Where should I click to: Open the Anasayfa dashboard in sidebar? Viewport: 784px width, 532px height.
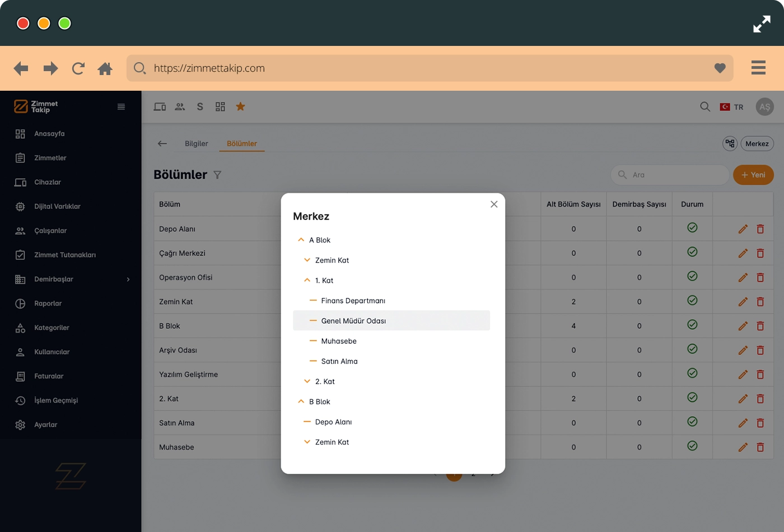49,134
